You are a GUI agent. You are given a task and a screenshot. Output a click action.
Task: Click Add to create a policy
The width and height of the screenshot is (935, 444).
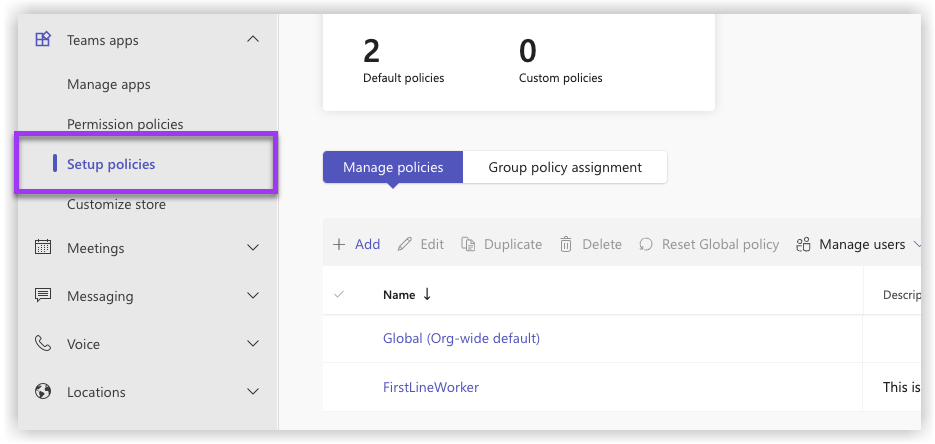click(357, 244)
